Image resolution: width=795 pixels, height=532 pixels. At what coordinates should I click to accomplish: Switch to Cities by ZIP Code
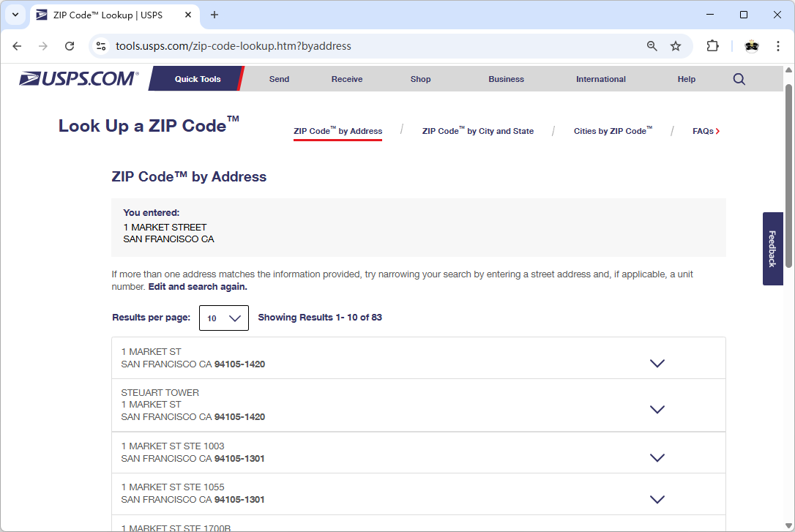point(613,131)
